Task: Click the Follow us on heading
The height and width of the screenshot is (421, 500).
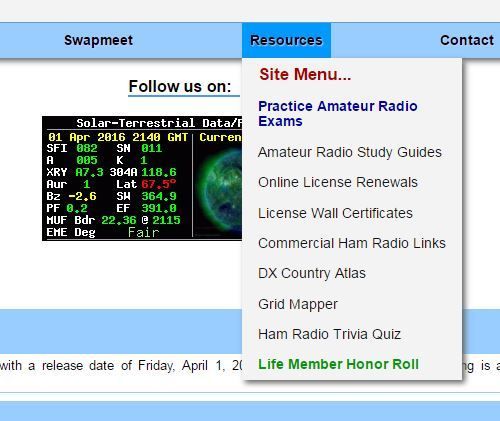Action: tap(180, 87)
